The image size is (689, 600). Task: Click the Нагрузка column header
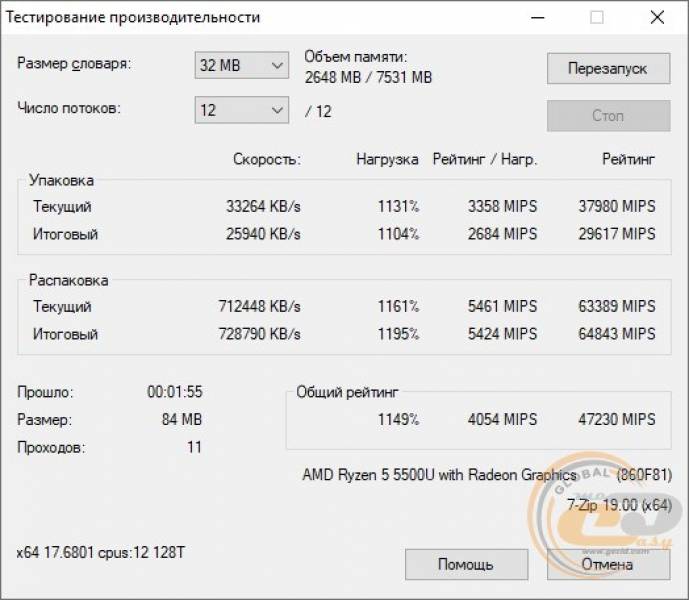(x=387, y=159)
